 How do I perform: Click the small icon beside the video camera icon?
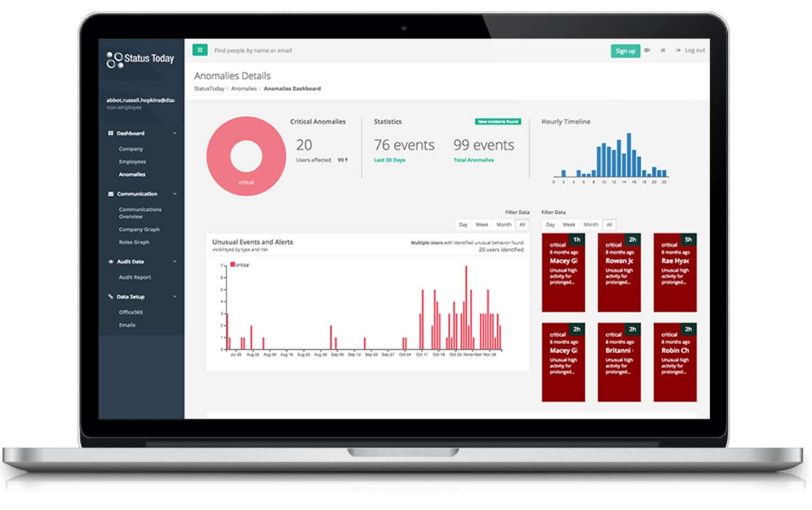click(663, 50)
